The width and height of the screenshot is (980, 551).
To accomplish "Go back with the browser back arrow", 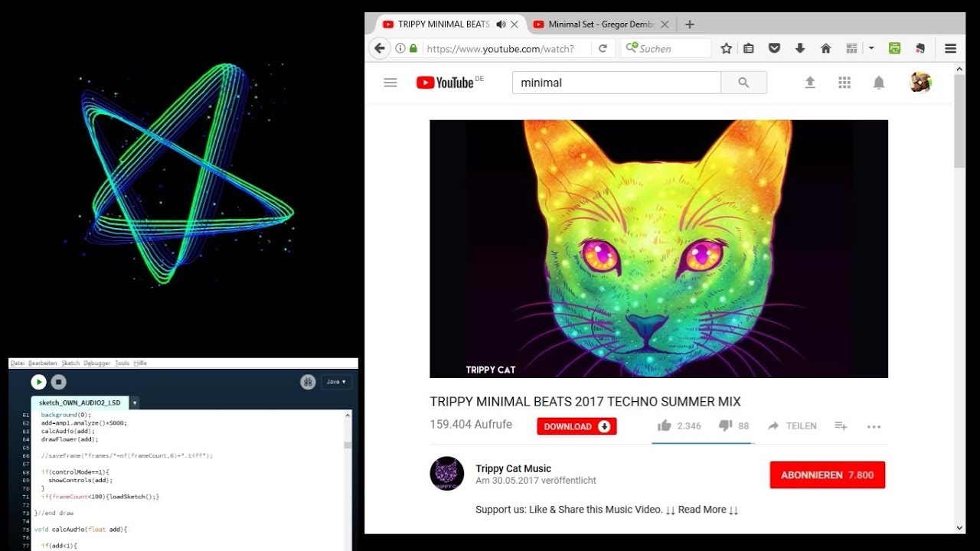I will coord(380,48).
